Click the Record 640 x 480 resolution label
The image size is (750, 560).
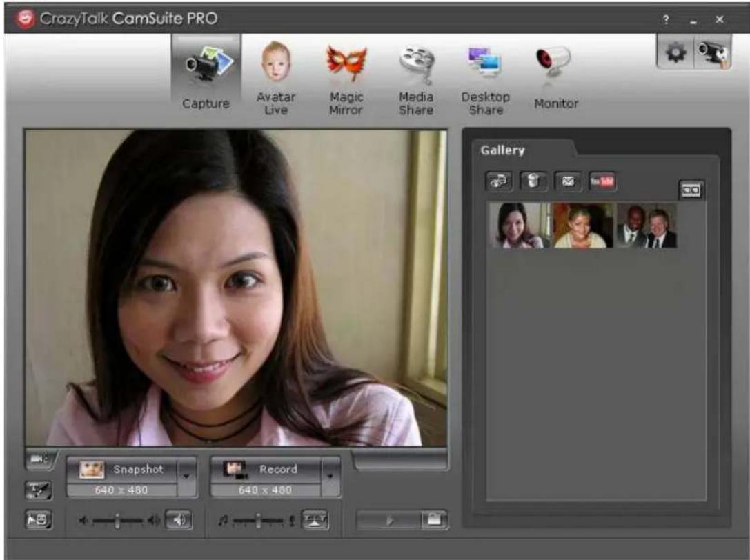[266, 490]
